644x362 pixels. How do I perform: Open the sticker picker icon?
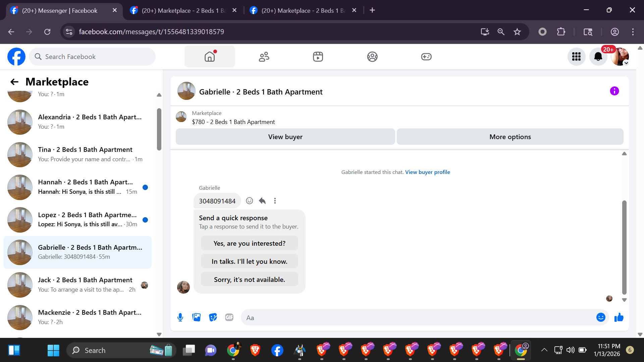click(213, 317)
